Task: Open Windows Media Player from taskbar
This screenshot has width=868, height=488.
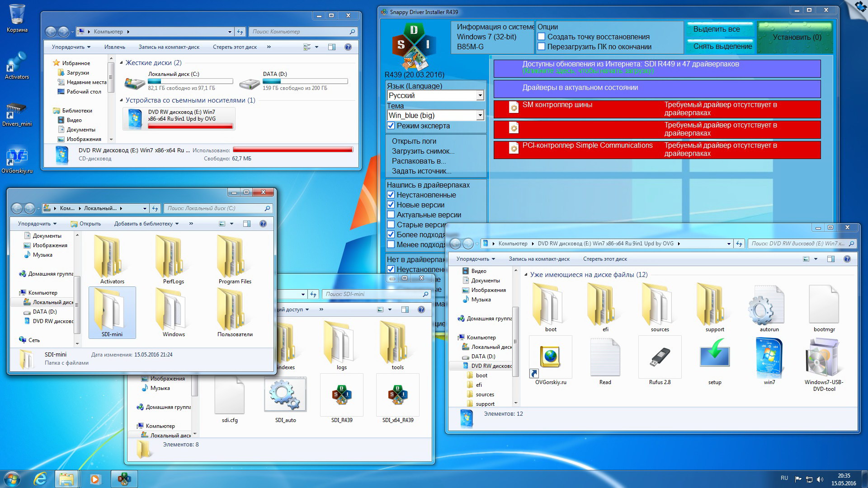Action: point(95,479)
